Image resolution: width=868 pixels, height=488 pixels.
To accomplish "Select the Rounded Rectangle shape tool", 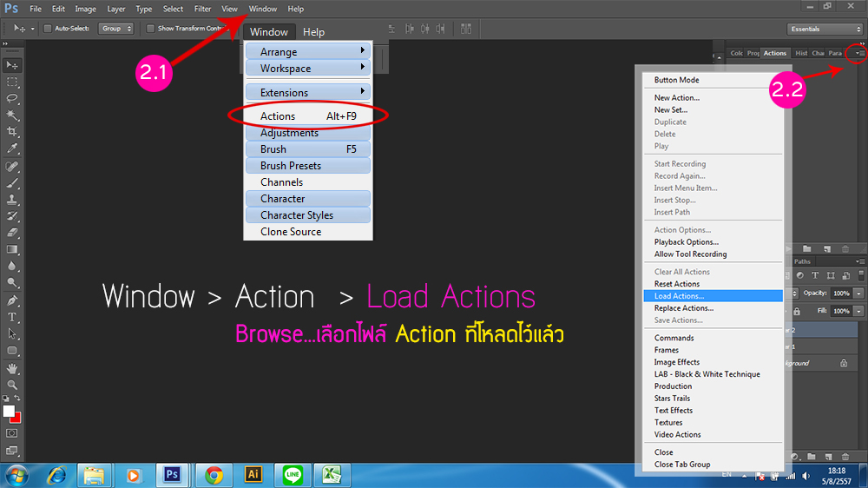I will point(11,351).
